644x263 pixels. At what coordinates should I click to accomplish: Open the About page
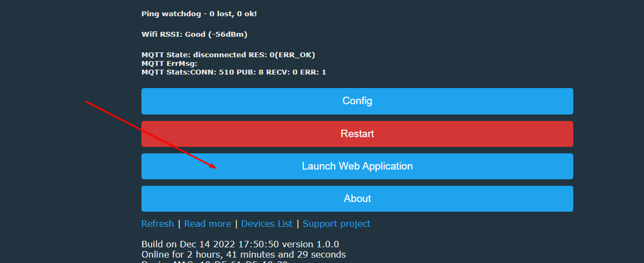pos(357,199)
